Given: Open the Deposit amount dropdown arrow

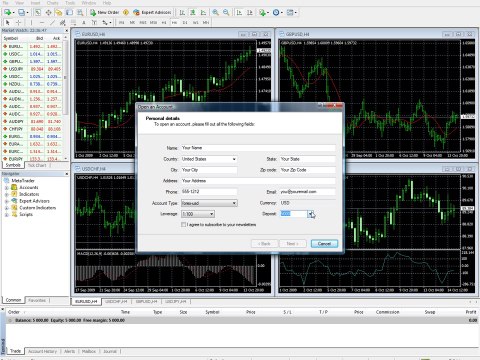Looking at the screenshot, I should [311, 214].
